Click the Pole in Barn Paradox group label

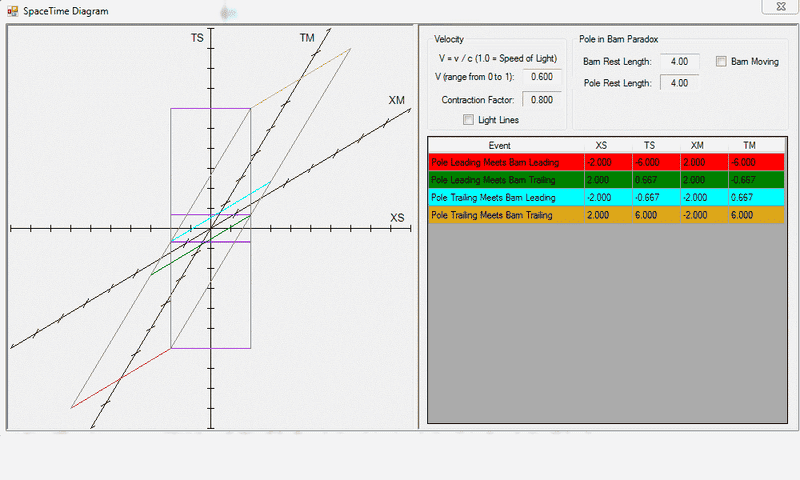pos(618,39)
